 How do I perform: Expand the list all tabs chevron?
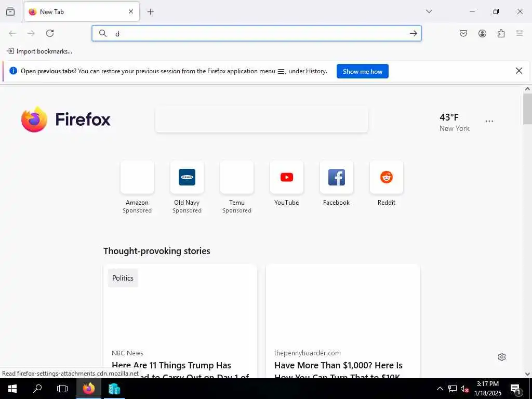pyautogui.click(x=429, y=11)
